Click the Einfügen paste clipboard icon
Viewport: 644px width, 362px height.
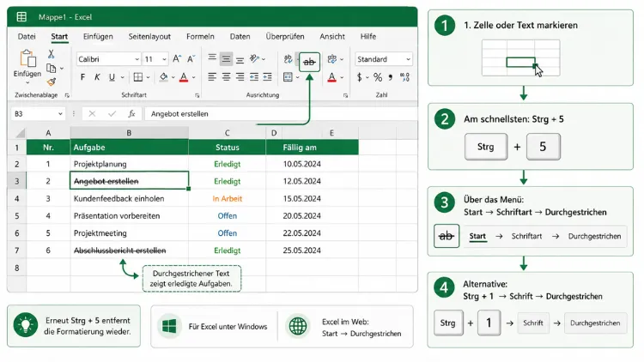tap(27, 58)
